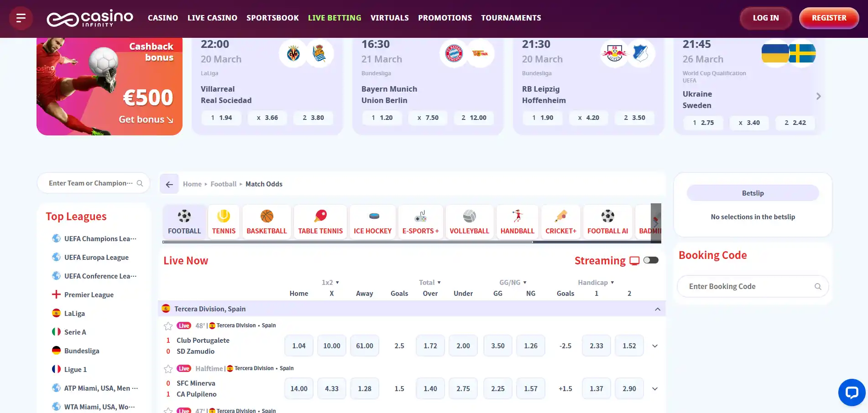The height and width of the screenshot is (413, 868).
Task: Open the Total market dropdown
Action: (x=430, y=283)
